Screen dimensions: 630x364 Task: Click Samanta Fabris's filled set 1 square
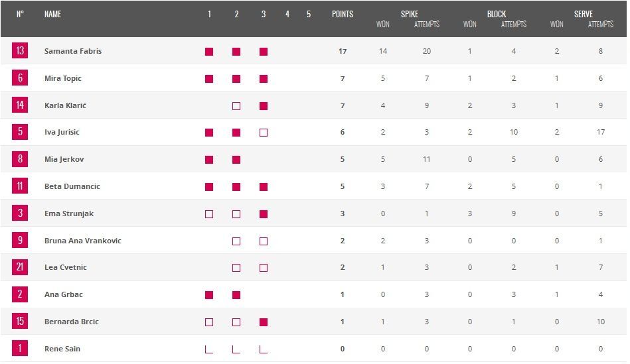tap(209, 52)
